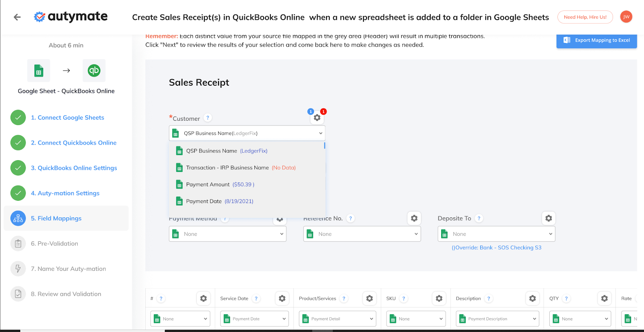The width and height of the screenshot is (644, 332).
Task: Open Deposite To gear settings
Action: (x=549, y=218)
